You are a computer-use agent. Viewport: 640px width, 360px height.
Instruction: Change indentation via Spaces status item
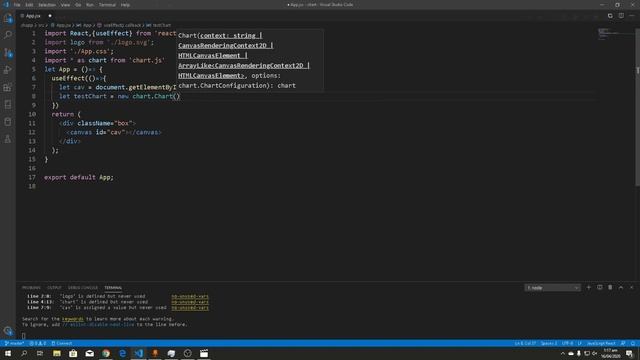click(x=549, y=343)
